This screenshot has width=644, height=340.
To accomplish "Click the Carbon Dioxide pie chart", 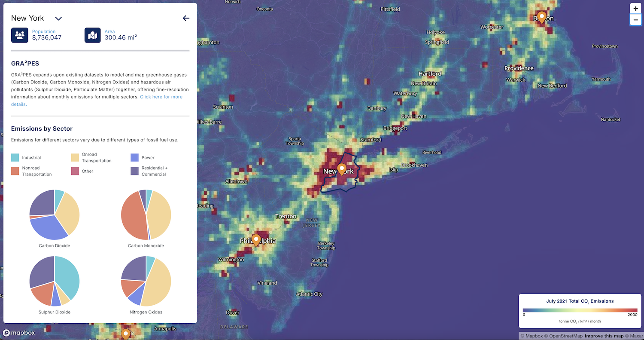I will (55, 215).
